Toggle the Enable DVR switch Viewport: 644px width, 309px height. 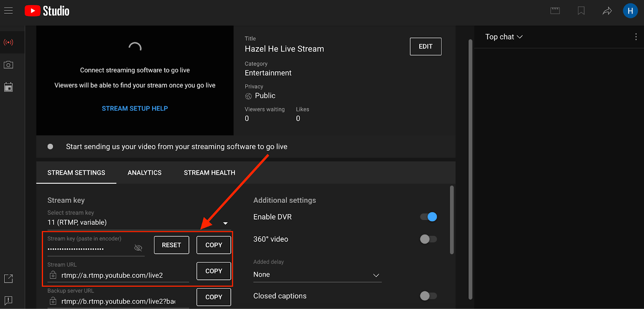click(x=428, y=217)
